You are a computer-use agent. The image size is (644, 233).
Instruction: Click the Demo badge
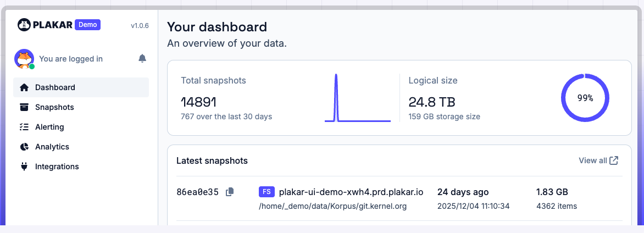(88, 25)
